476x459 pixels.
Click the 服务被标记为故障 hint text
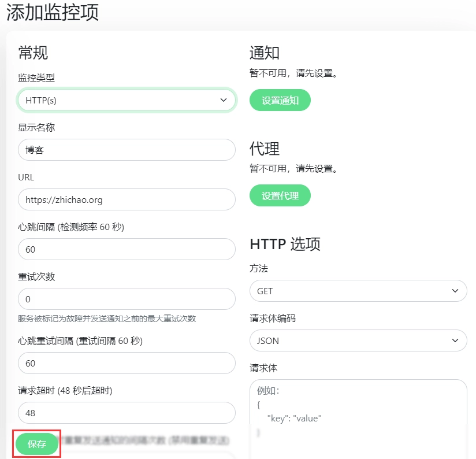(x=107, y=319)
